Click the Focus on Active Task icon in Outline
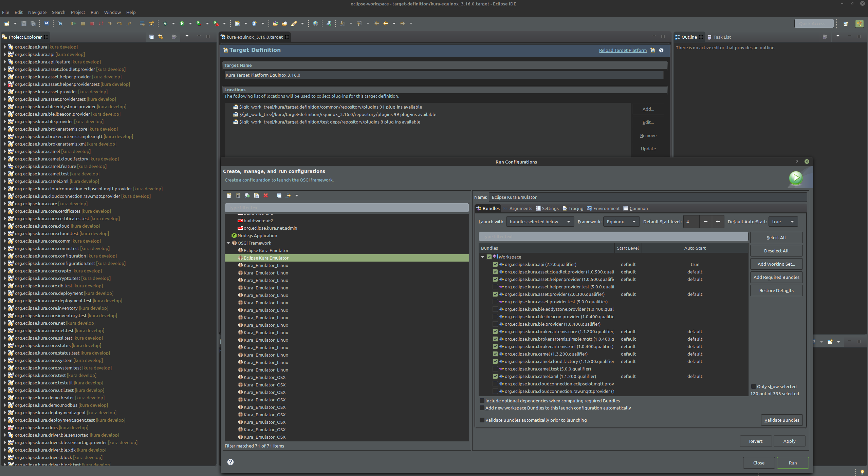 click(825, 37)
